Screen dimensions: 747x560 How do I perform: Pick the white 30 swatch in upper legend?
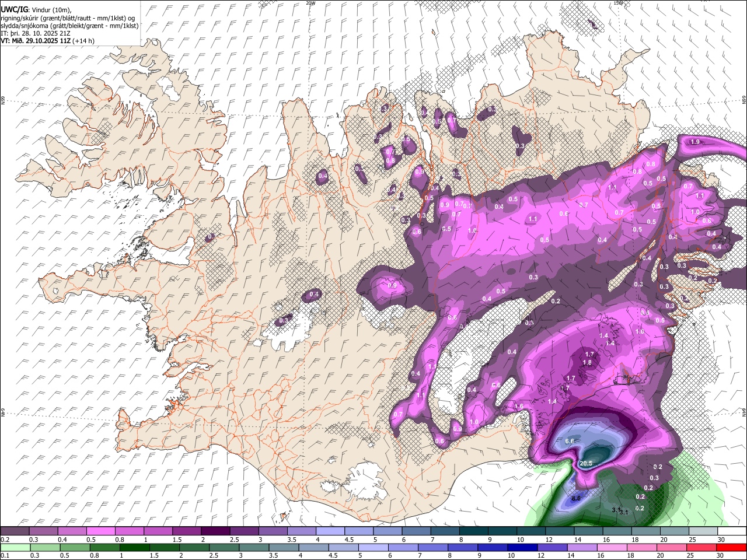tap(732, 531)
